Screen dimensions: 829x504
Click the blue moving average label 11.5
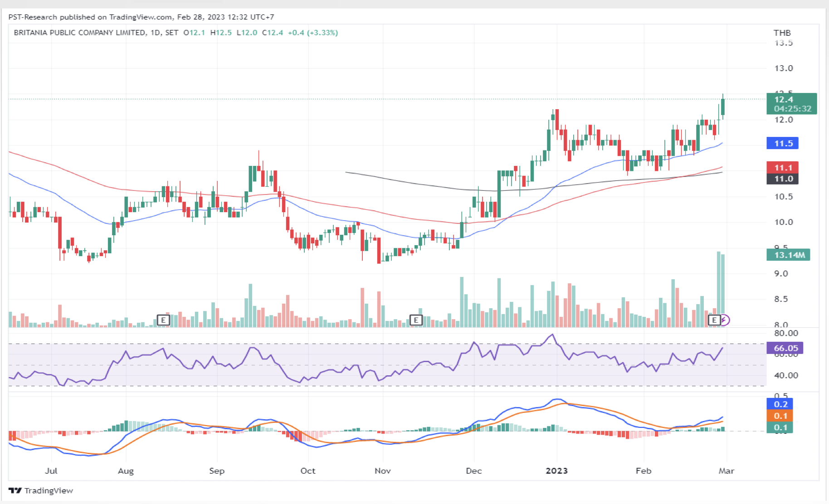tap(782, 143)
